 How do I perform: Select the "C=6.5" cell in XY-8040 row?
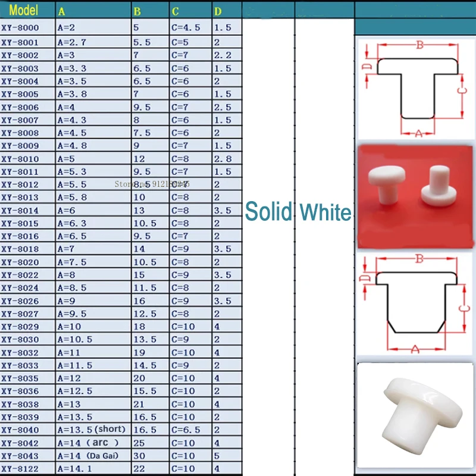(x=190, y=430)
